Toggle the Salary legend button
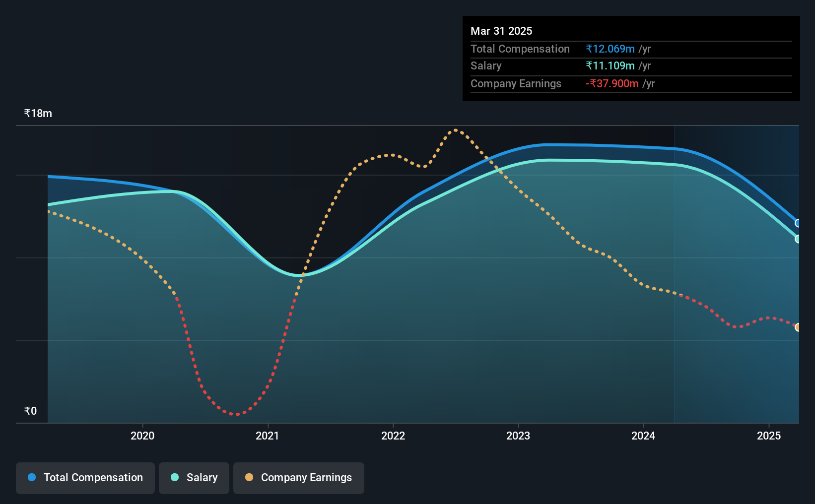Screen dimensions: 815x504 click(x=194, y=478)
